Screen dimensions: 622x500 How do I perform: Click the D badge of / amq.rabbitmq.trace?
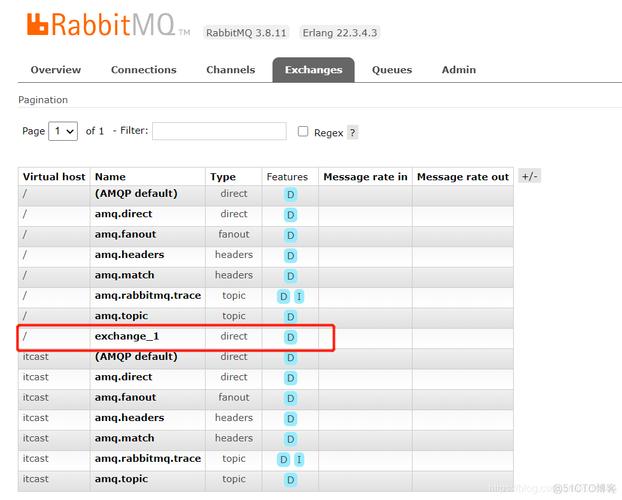pyautogui.click(x=283, y=296)
